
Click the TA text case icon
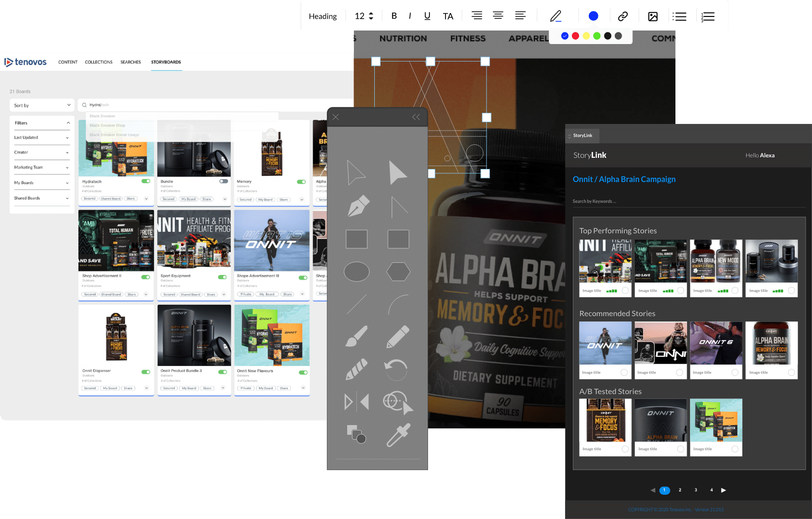tap(448, 16)
